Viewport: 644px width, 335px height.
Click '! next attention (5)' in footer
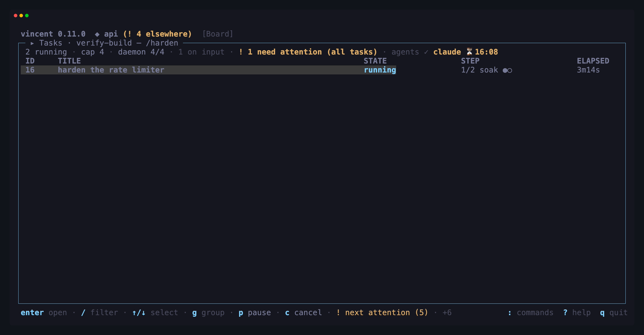click(x=382, y=312)
